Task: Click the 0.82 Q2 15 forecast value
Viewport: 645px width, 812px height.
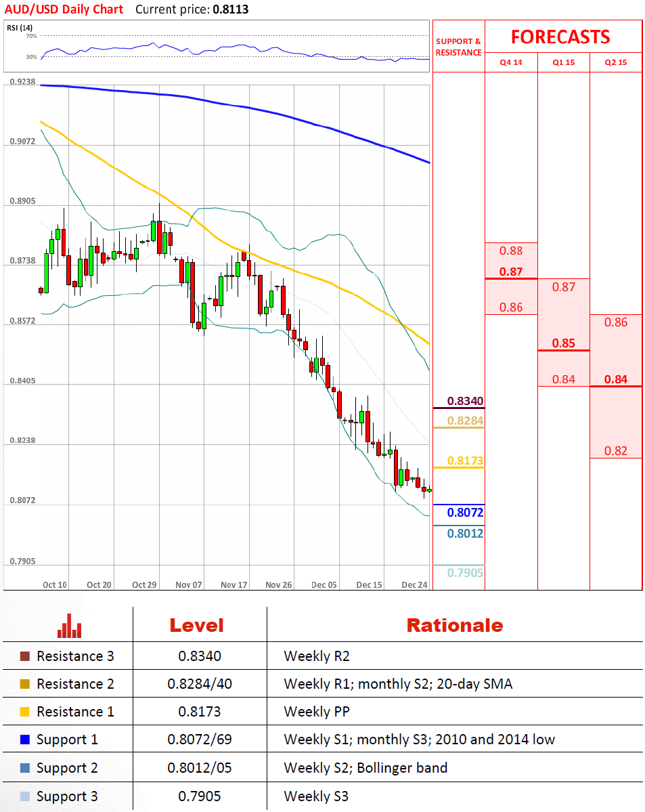Action: tap(615, 450)
